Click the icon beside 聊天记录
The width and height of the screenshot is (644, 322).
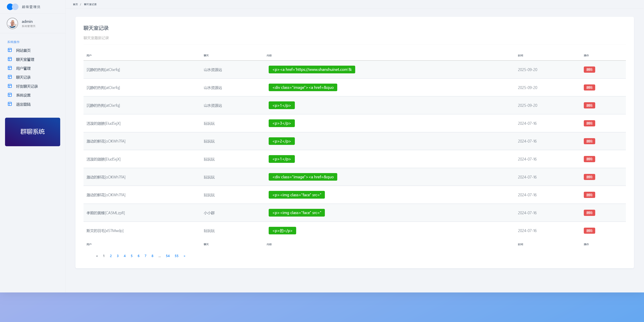pos(10,77)
